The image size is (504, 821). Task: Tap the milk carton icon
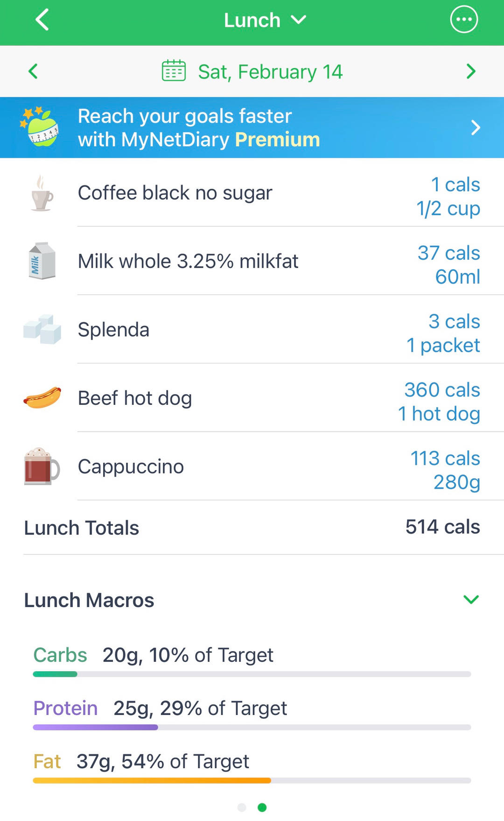pyautogui.click(x=42, y=261)
